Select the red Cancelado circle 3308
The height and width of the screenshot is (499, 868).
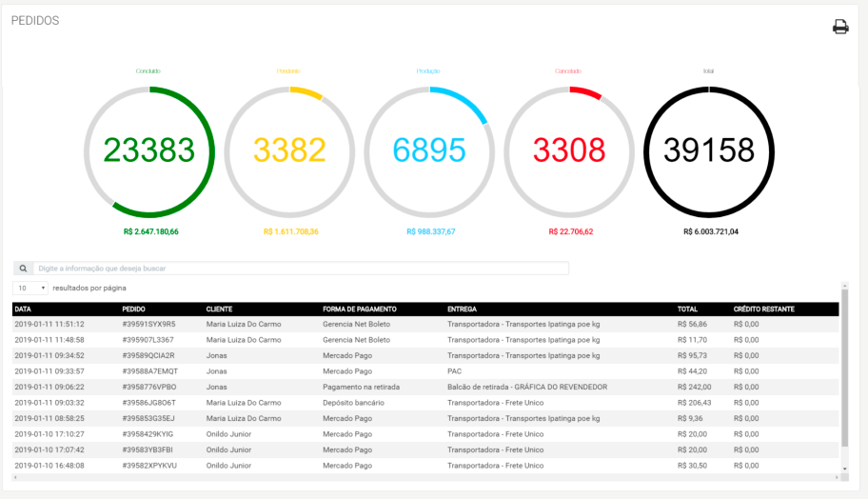(x=569, y=151)
